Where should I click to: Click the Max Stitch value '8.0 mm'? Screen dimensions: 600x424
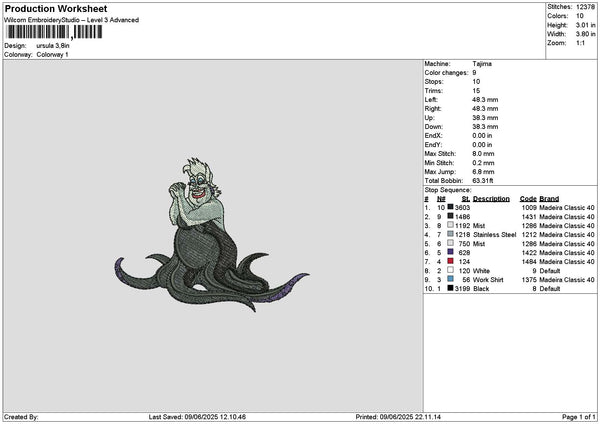point(483,154)
